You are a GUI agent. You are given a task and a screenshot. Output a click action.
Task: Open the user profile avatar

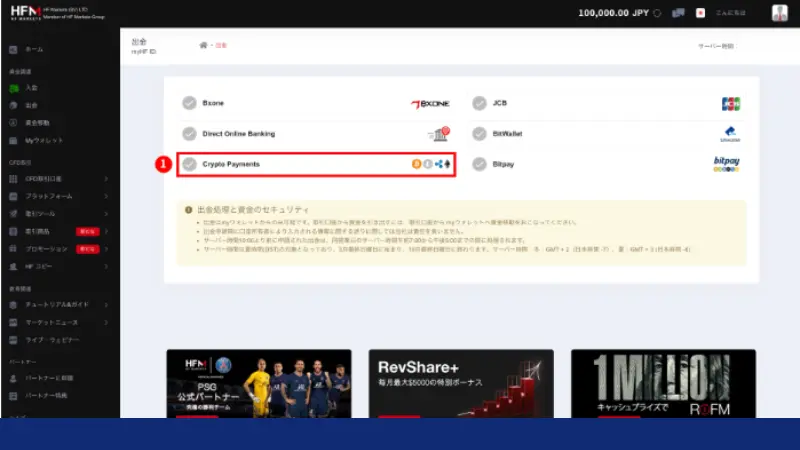tap(780, 14)
